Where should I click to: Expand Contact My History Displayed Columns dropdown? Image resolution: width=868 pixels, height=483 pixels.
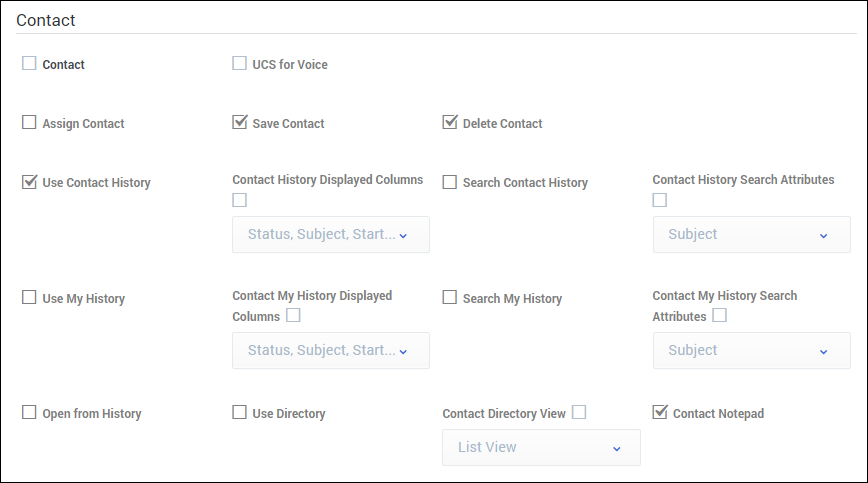330,351
